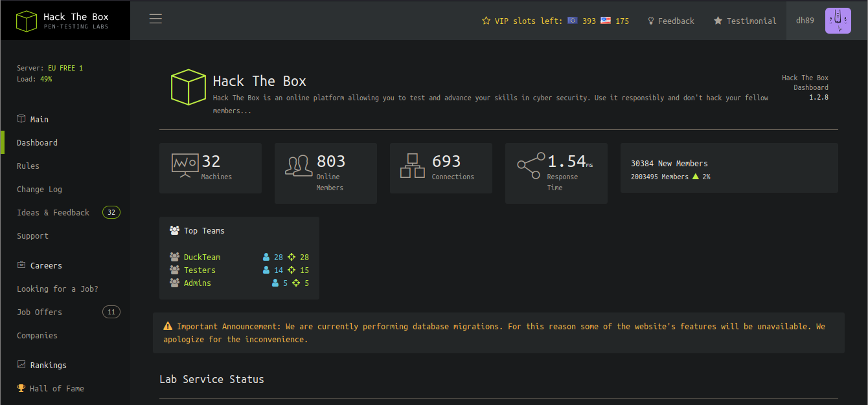Click the announcement warning triangle icon
The image size is (868, 405).
[168, 326]
